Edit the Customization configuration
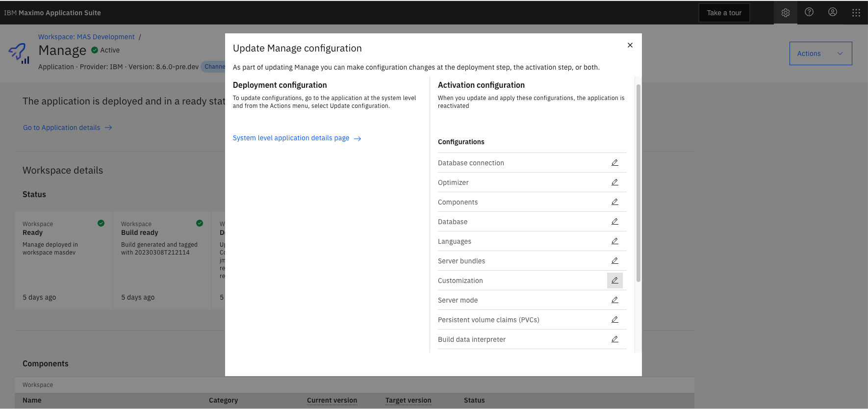The width and height of the screenshot is (868, 409). [614, 281]
